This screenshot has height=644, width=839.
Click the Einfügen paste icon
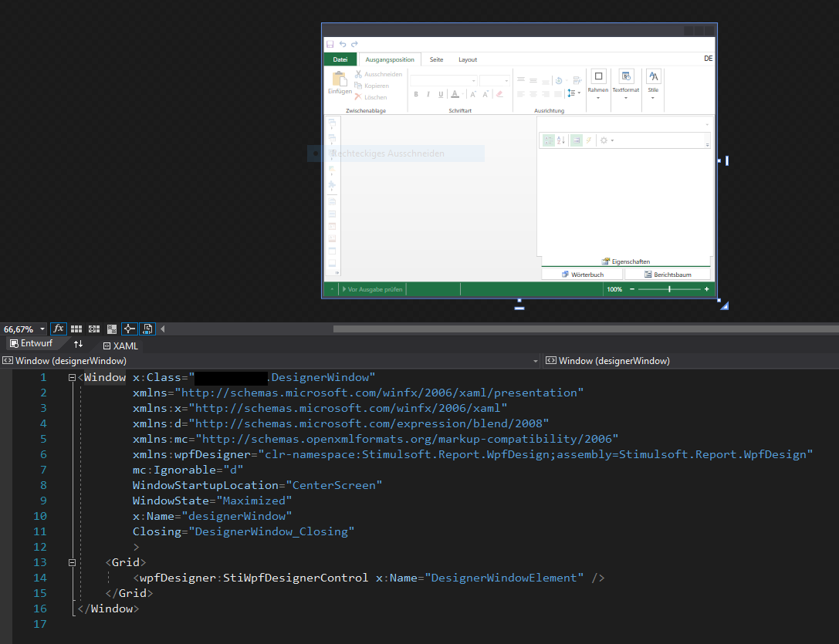pyautogui.click(x=340, y=79)
